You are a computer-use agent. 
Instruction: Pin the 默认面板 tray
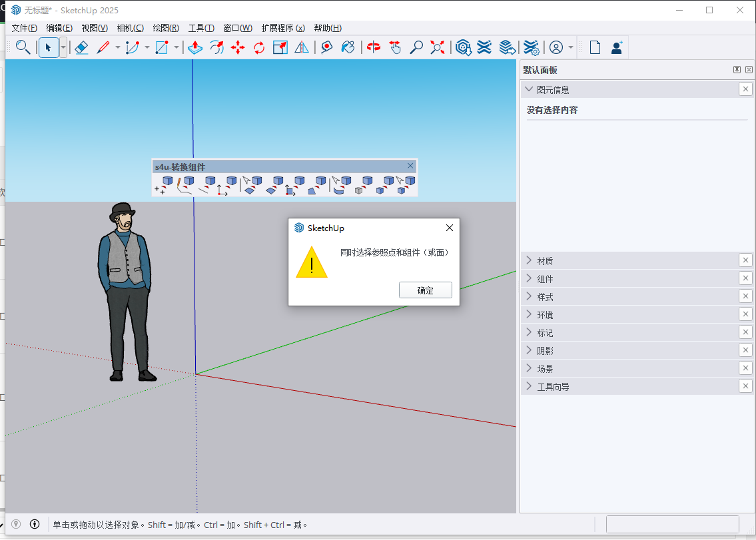(x=737, y=70)
